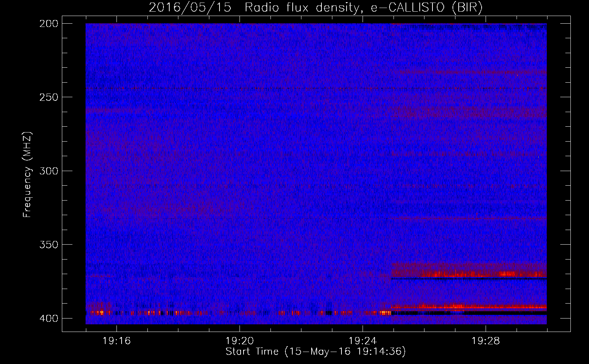Click the 'Frequency (MHZ)' axis label
Screen dimensions: 589x364
[27, 174]
